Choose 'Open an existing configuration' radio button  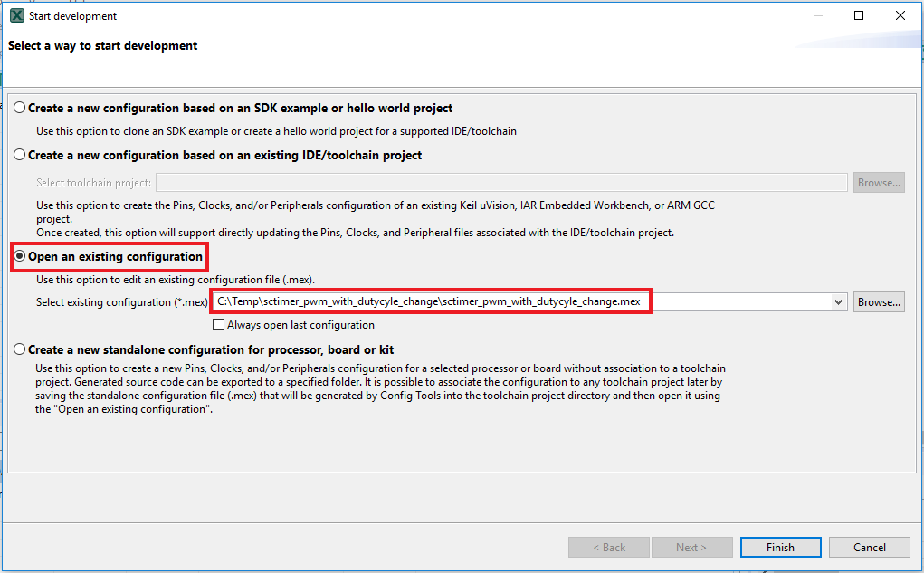(x=20, y=257)
